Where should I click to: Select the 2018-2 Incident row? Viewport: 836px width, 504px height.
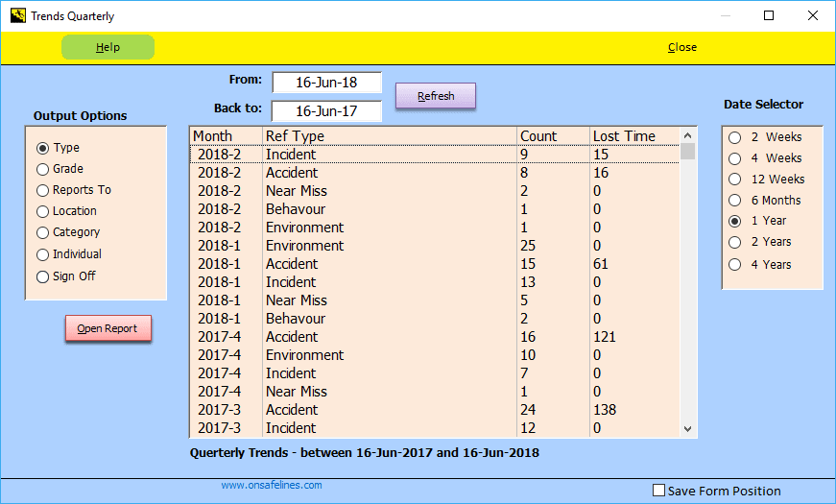(435, 155)
